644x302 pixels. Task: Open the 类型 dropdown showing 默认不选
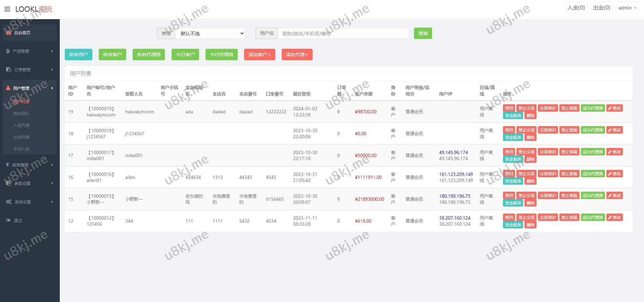tap(210, 33)
